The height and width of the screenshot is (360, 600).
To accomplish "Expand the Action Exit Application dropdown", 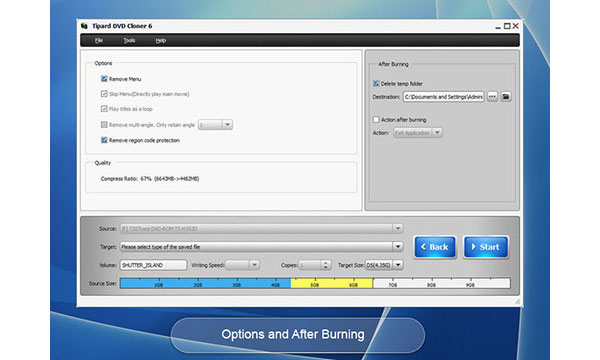I will point(437,133).
